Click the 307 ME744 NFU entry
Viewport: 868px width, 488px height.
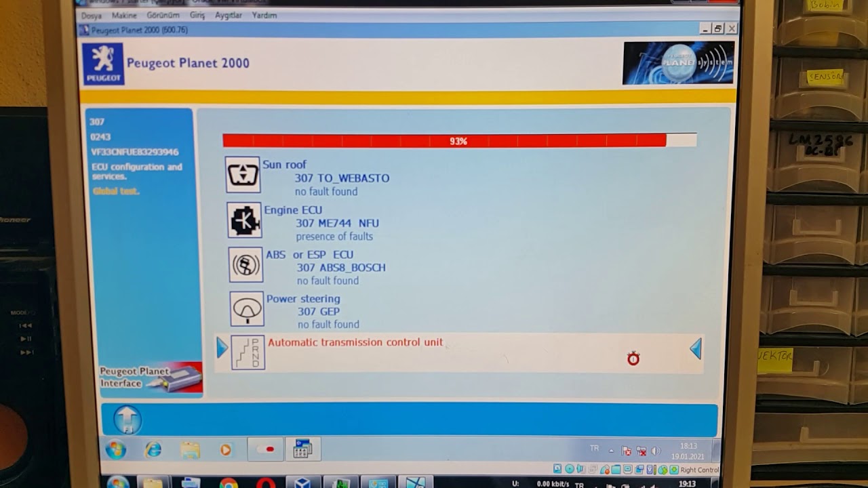point(337,223)
